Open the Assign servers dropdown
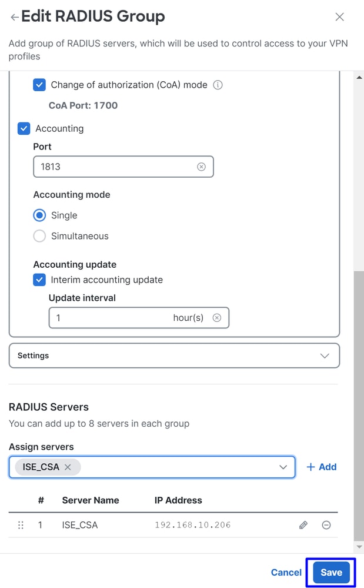 click(283, 467)
